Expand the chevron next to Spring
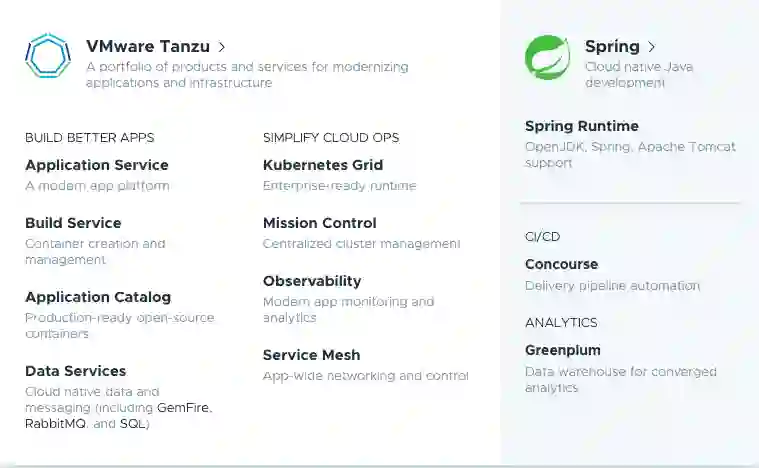Image resolution: width=759 pixels, height=468 pixels. pos(652,46)
